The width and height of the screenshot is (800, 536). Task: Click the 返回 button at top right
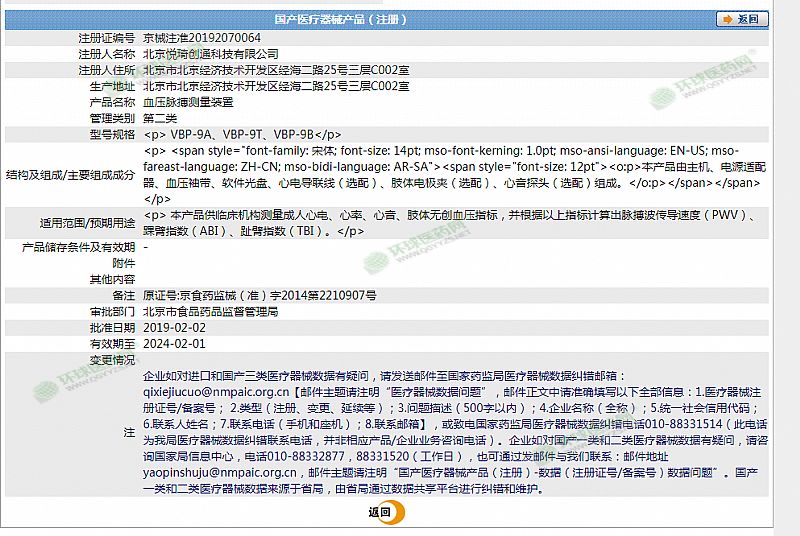742,19
